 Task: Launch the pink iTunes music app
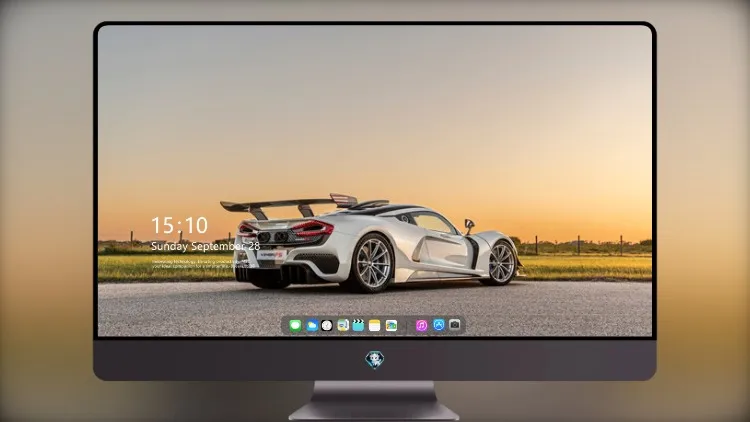click(x=421, y=326)
